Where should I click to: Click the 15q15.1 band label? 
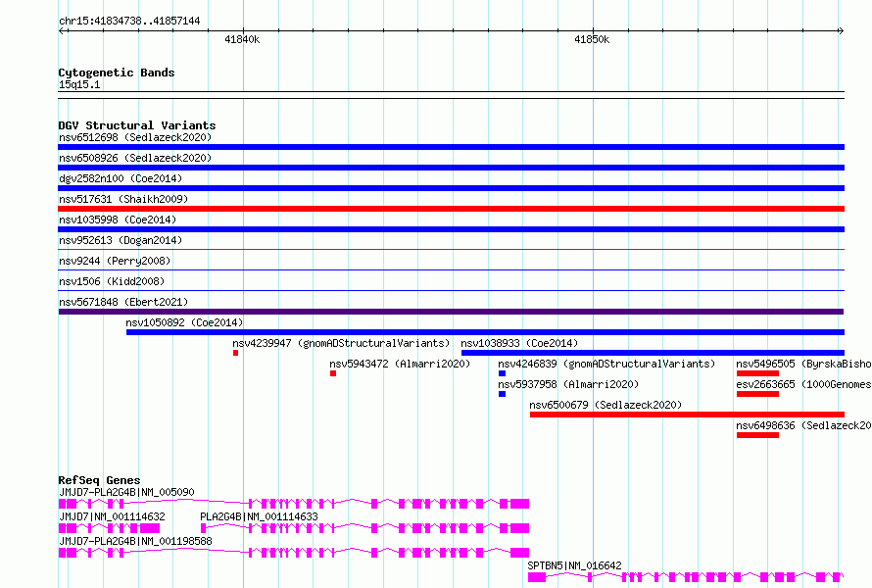click(79, 84)
